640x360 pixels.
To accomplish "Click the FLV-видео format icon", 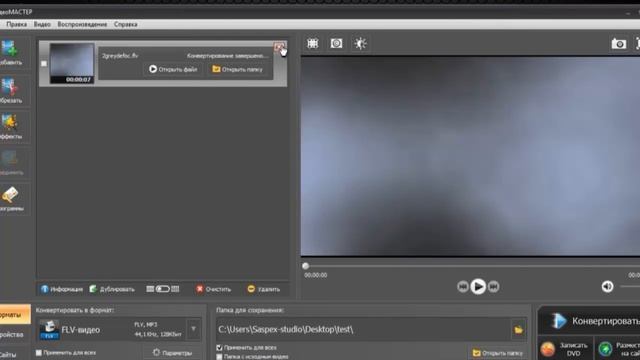I will pyautogui.click(x=49, y=330).
